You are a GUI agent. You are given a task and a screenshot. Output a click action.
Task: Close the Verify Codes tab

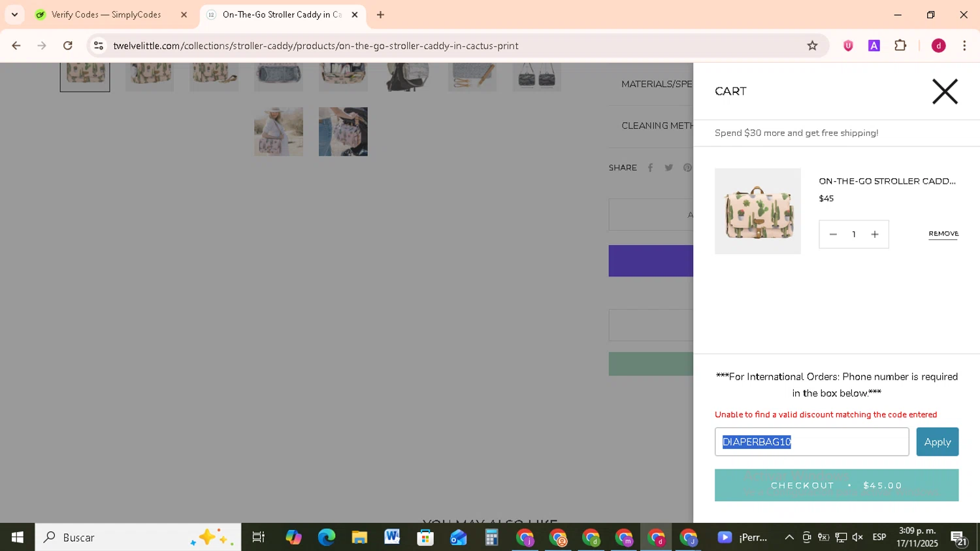[x=184, y=14]
